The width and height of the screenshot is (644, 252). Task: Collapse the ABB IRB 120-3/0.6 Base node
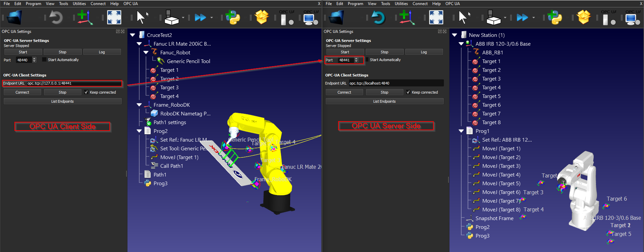pyautogui.click(x=461, y=44)
